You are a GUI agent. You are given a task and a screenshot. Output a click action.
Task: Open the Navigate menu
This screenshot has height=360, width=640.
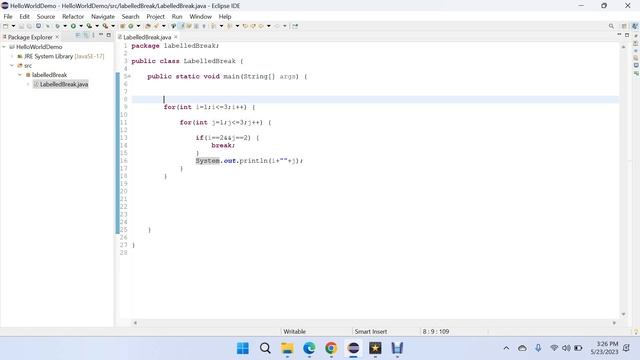(103, 17)
